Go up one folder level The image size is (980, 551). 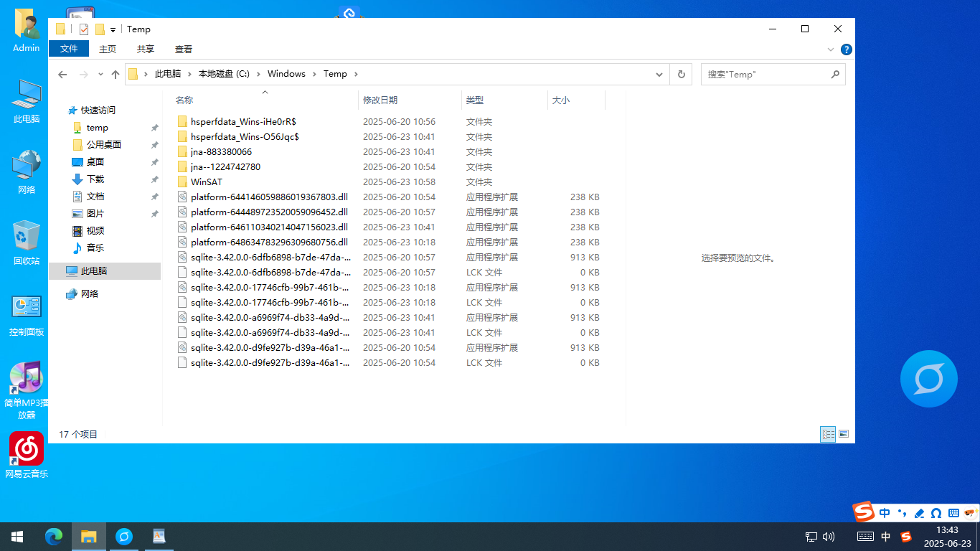116,75
